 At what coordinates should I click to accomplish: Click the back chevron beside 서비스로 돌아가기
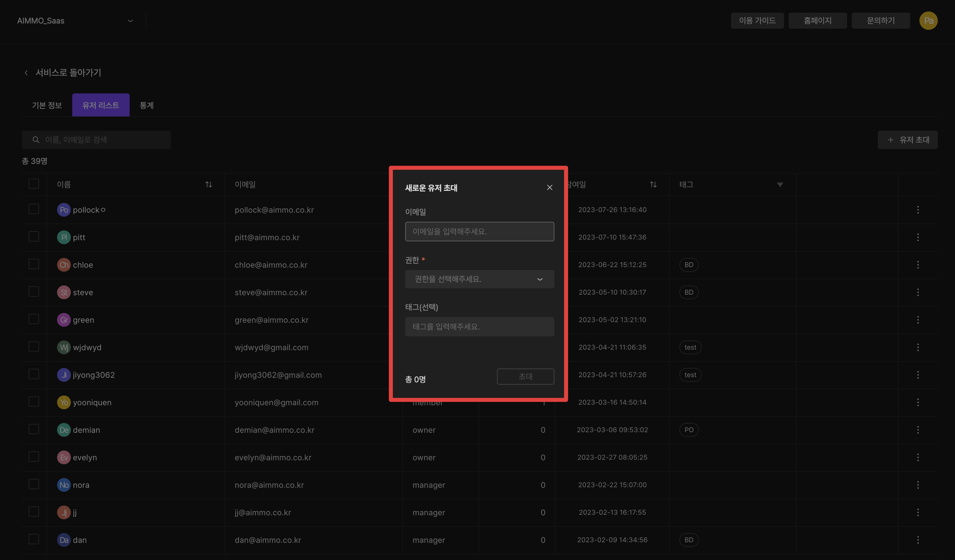26,72
